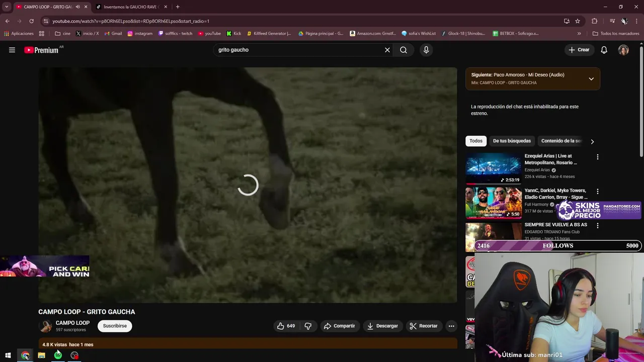Open Kick bookmark
644x362 pixels.
(x=234, y=34)
